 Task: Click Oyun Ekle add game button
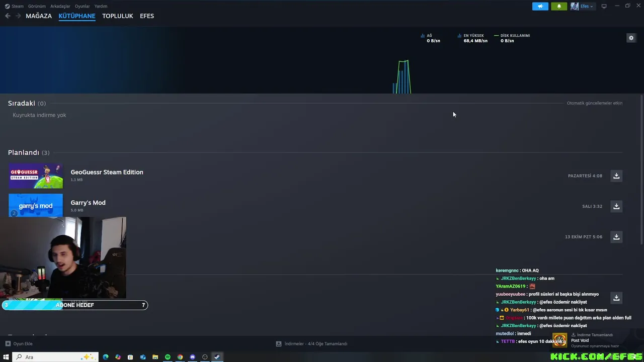[19, 344]
